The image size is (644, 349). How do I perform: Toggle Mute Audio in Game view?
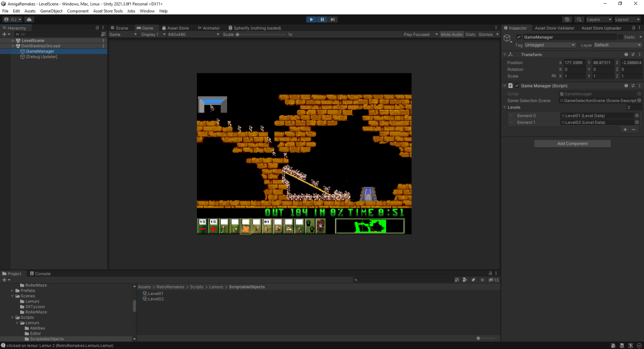[x=452, y=35]
